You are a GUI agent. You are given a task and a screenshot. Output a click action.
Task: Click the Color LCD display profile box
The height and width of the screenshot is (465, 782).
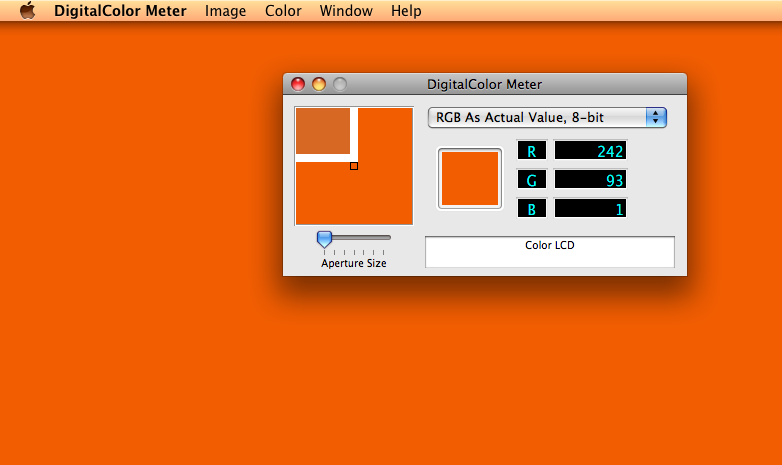point(550,252)
